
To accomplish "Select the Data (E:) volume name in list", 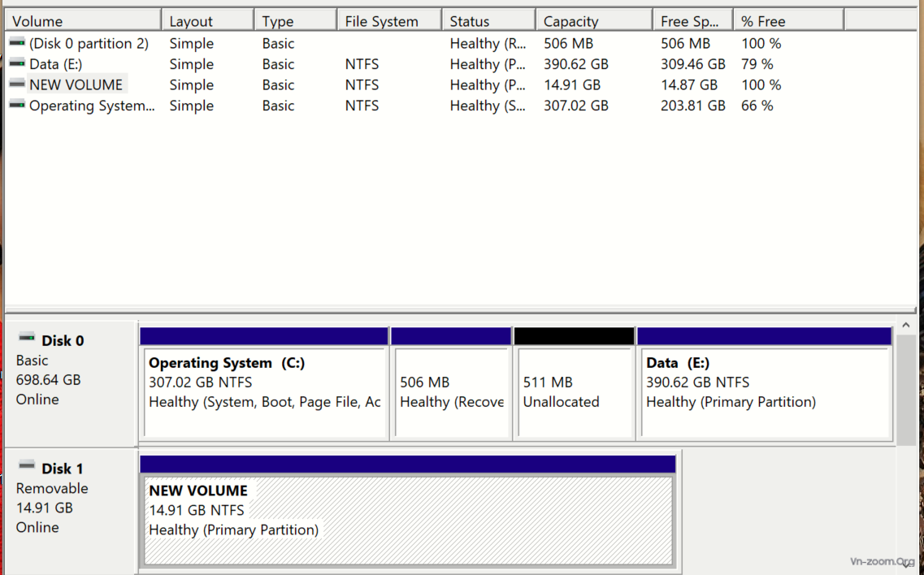I will [x=55, y=64].
